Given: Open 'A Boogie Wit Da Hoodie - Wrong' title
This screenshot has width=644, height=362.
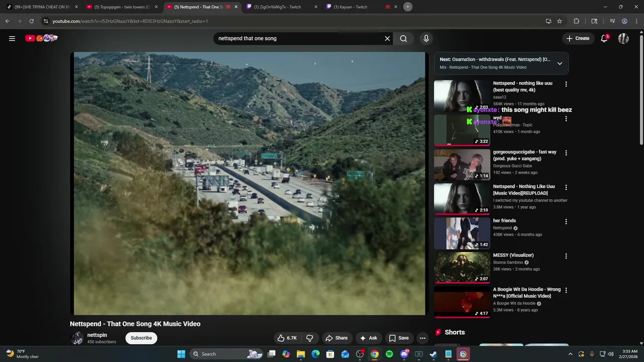Looking at the screenshot, I should 527,293.
